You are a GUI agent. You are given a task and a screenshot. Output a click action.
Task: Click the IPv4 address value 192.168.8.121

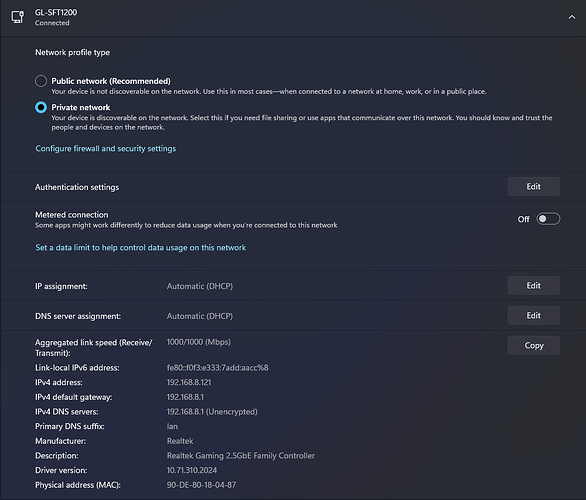[x=189, y=382]
